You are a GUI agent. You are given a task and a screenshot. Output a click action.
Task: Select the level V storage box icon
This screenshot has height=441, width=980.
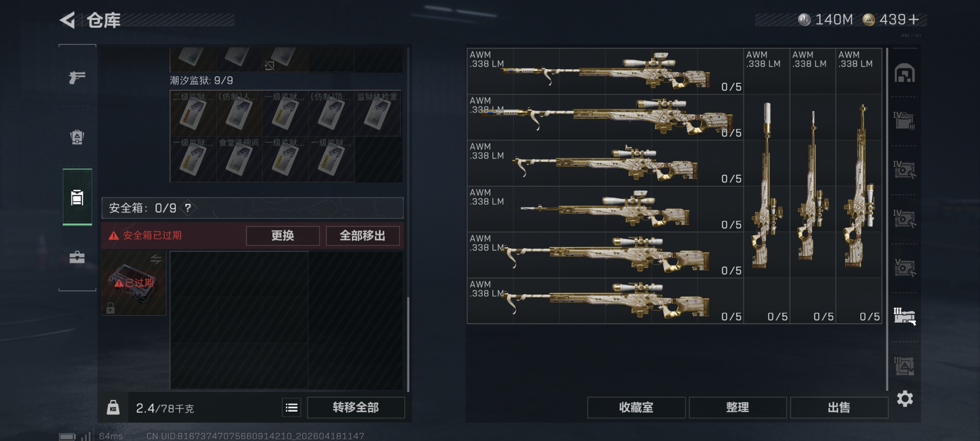pyautogui.click(x=905, y=267)
